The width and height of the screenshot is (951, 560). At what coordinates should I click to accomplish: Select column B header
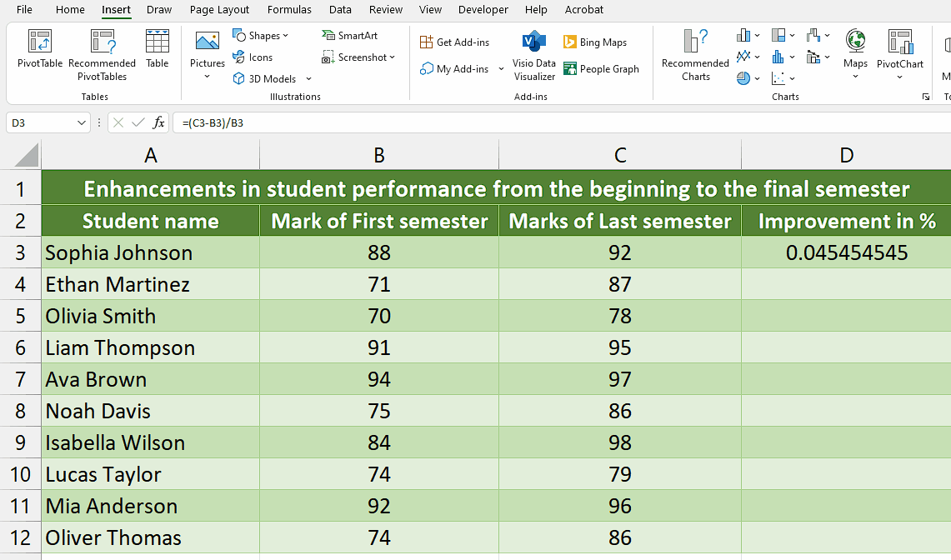pos(379,155)
